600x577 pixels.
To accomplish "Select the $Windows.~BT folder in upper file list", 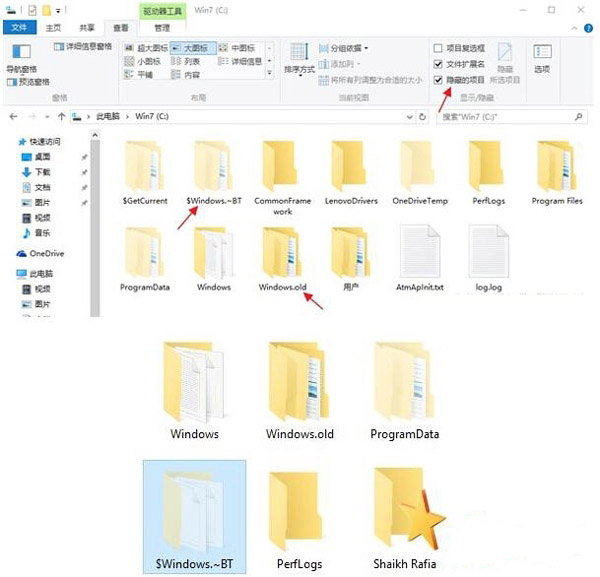I will point(214,171).
